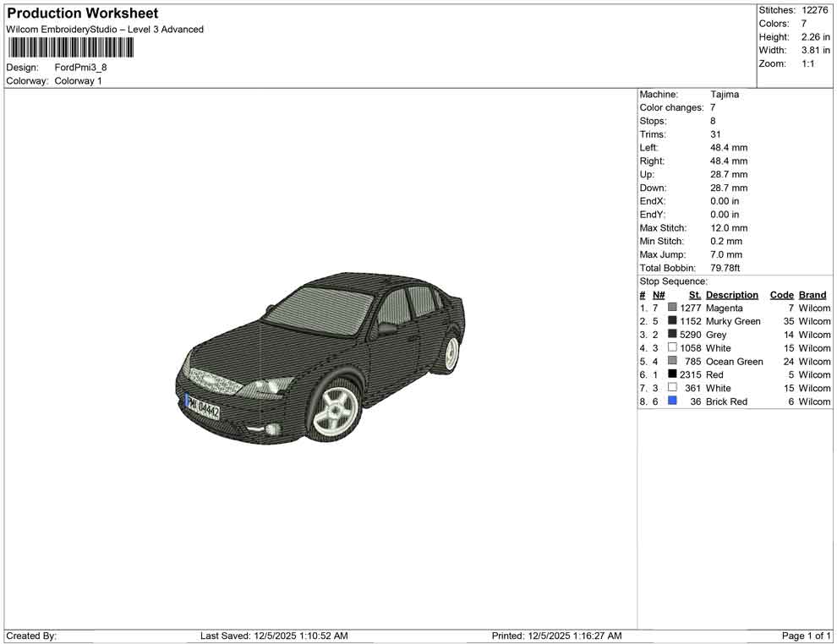
Task: Click the Production Worksheet title
Action: [82, 14]
